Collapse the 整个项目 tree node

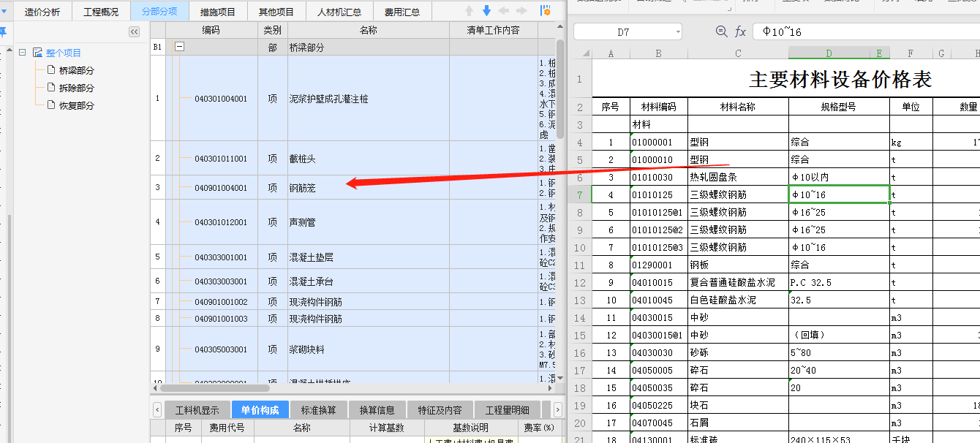point(23,53)
